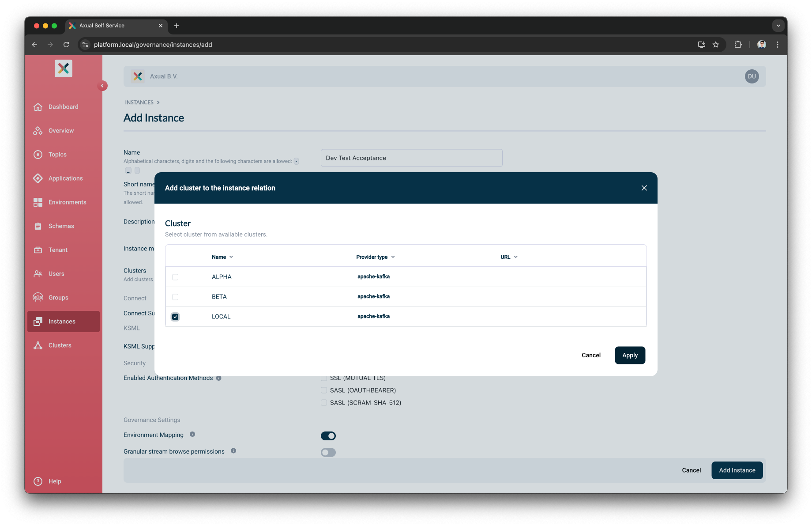Viewport: 812px width, 526px height.
Task: Click the Axual logo at sidebar top
Action: tap(64, 68)
